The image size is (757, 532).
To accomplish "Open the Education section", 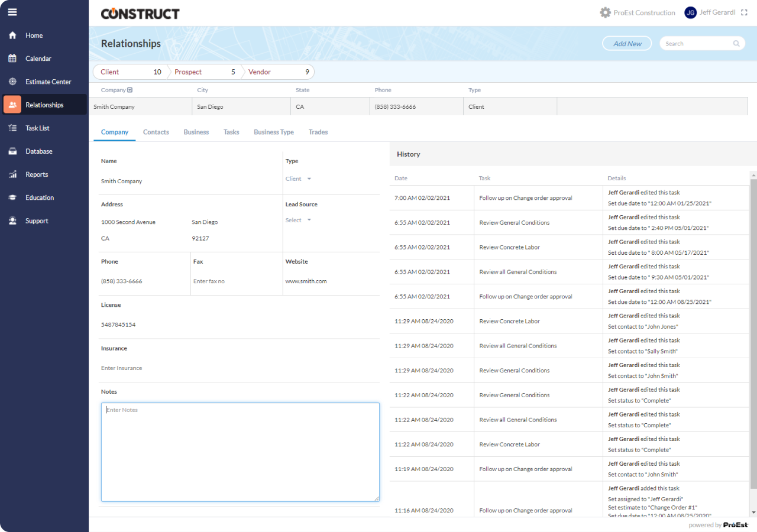I will point(39,197).
